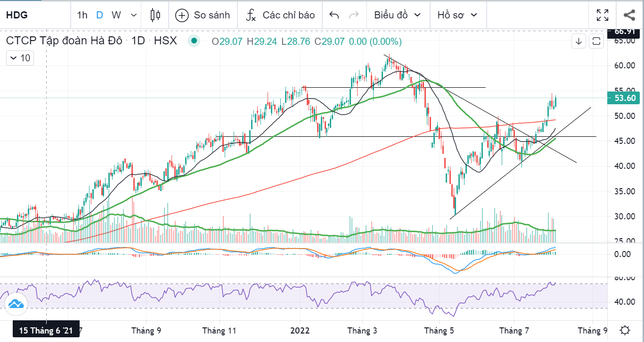
Task: Click the cloud logo badge on chart
Action: (16, 304)
